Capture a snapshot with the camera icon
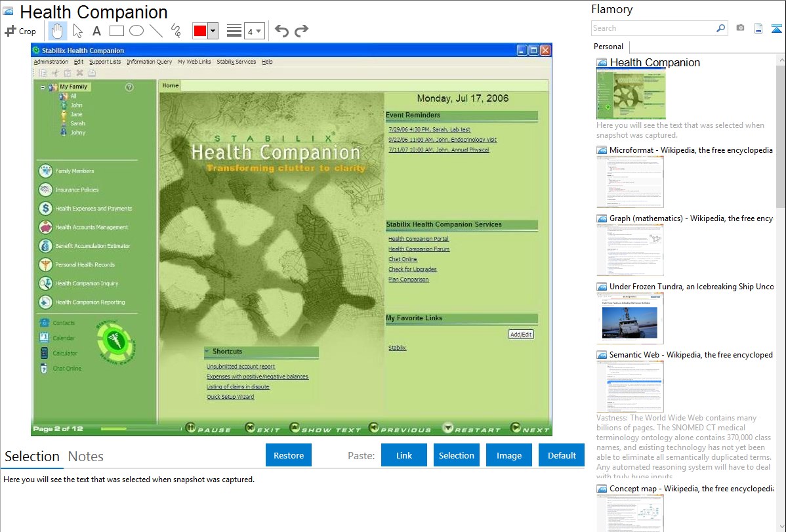Screen dimensions: 786x532 (740, 28)
